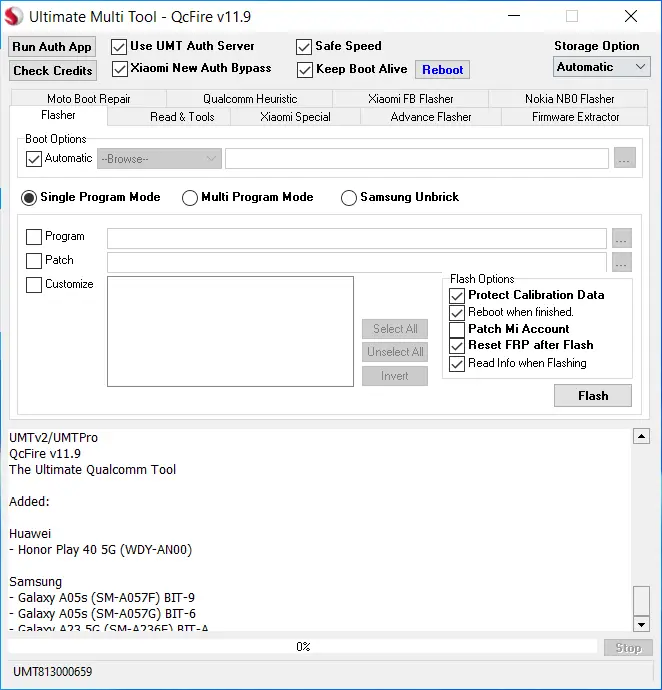
Task: Enable the Patch checkbox
Action: click(34, 261)
